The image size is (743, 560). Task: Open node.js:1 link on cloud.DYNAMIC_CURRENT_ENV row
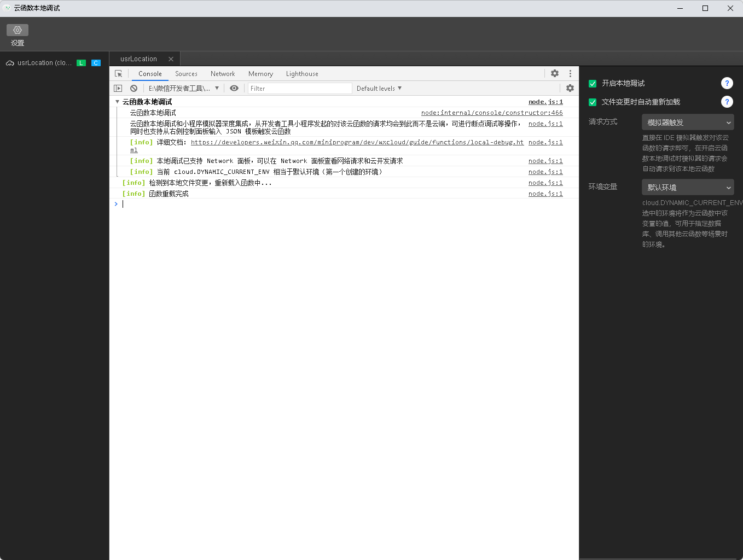pos(545,172)
